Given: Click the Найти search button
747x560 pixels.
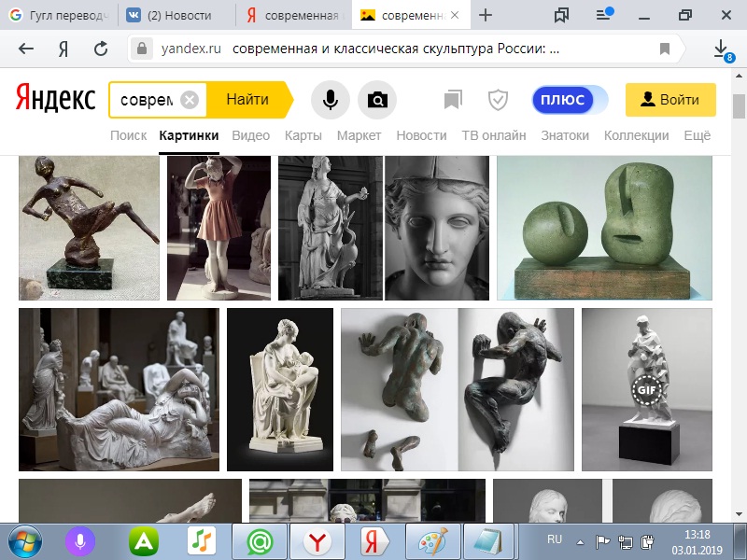Looking at the screenshot, I should pos(249,100).
